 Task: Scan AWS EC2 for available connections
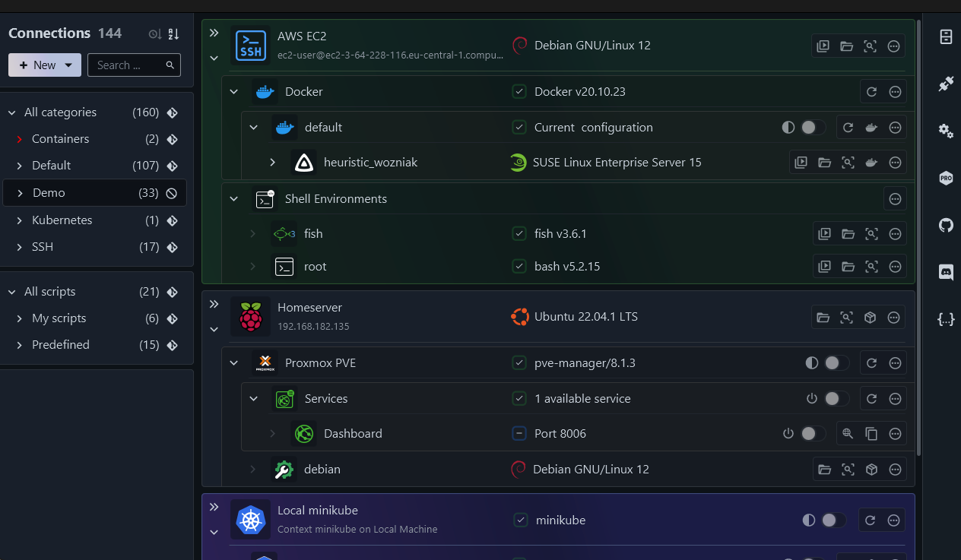870,46
